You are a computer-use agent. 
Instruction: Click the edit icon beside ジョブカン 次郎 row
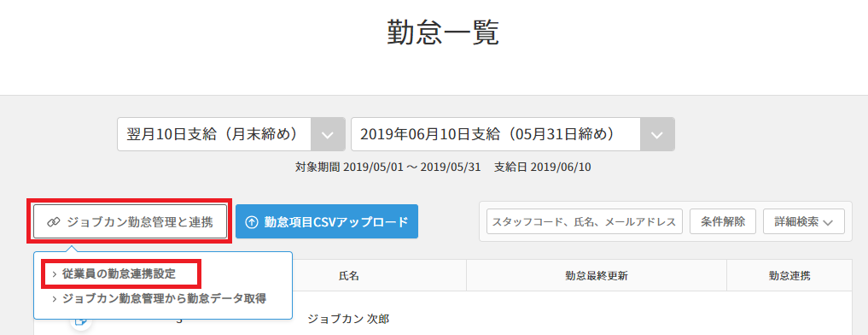(81, 320)
